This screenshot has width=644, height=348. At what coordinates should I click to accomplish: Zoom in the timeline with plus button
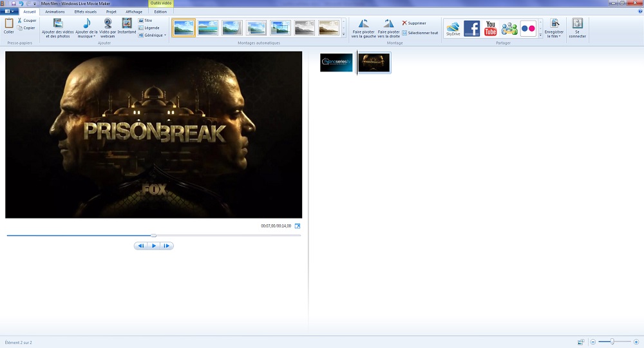636,342
